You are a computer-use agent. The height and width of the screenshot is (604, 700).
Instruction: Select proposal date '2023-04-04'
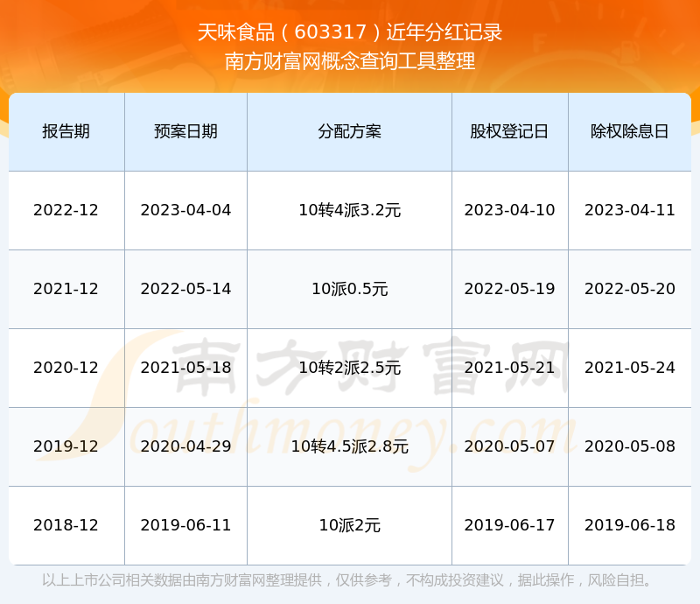185,210
